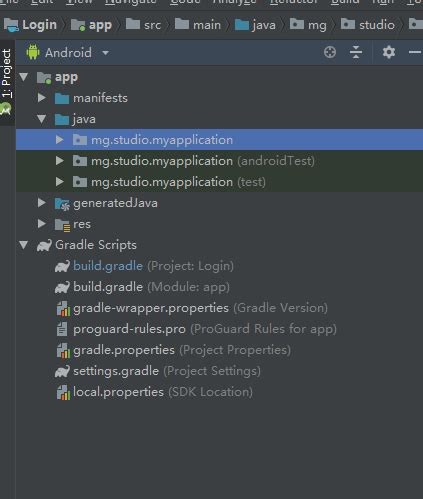Click the Scroll from Source target icon

[x=330, y=52]
